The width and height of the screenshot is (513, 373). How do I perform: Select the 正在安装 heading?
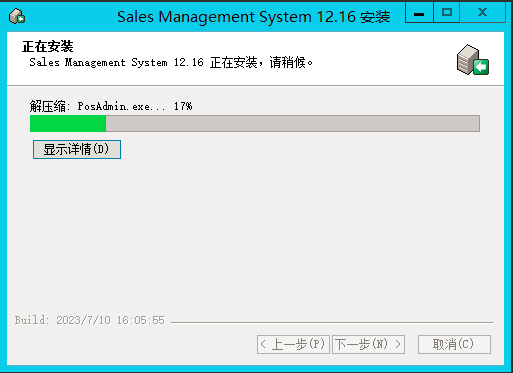[47, 46]
